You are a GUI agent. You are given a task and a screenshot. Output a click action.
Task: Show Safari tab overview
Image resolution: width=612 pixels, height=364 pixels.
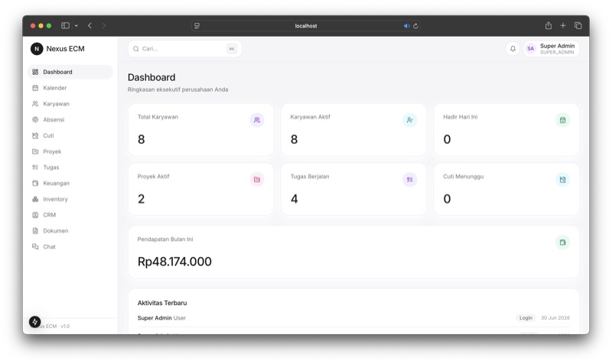coord(578,26)
